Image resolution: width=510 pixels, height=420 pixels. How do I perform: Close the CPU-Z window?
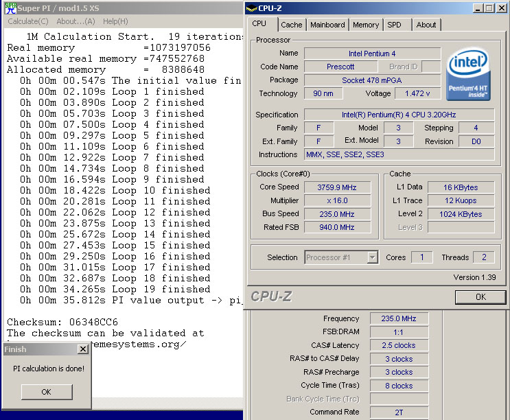[x=502, y=8]
